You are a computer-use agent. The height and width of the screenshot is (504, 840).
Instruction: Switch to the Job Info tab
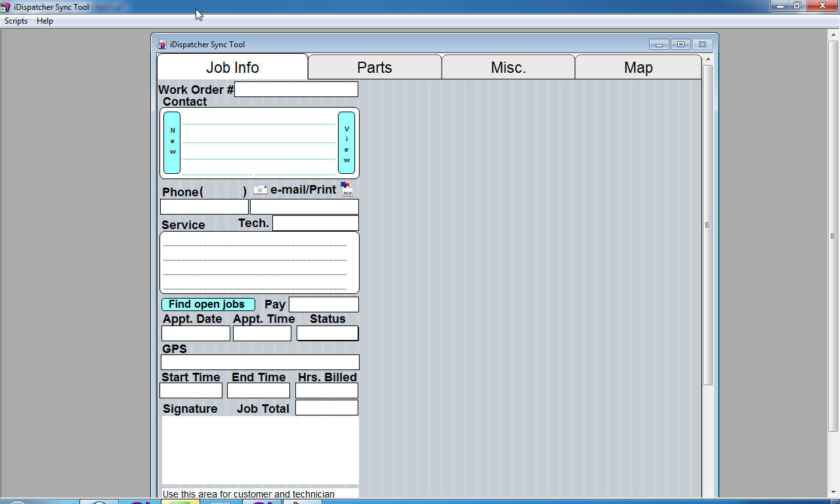click(x=232, y=67)
